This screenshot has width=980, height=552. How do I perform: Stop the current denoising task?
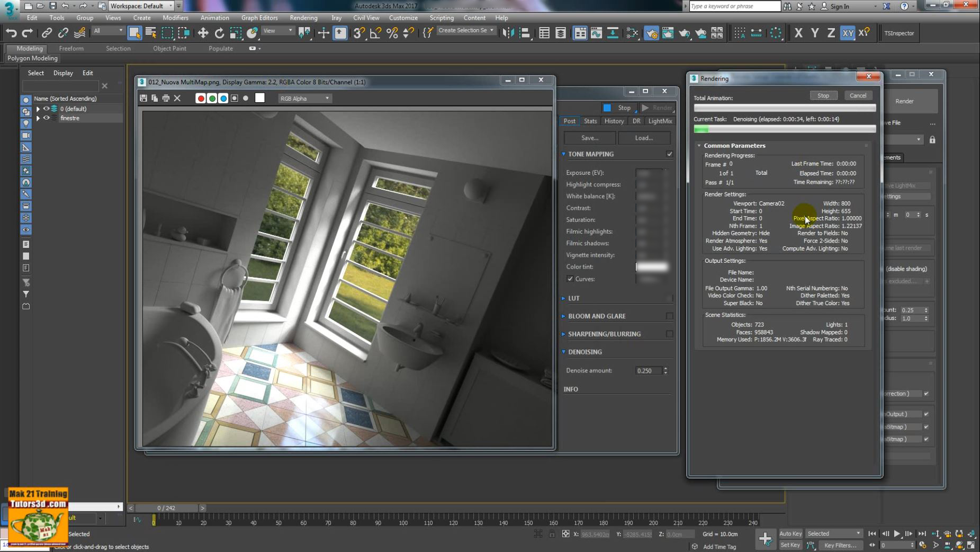click(x=824, y=95)
